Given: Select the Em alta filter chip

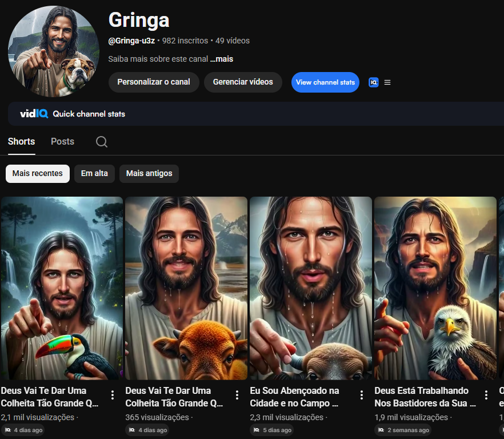Looking at the screenshot, I should pos(94,174).
